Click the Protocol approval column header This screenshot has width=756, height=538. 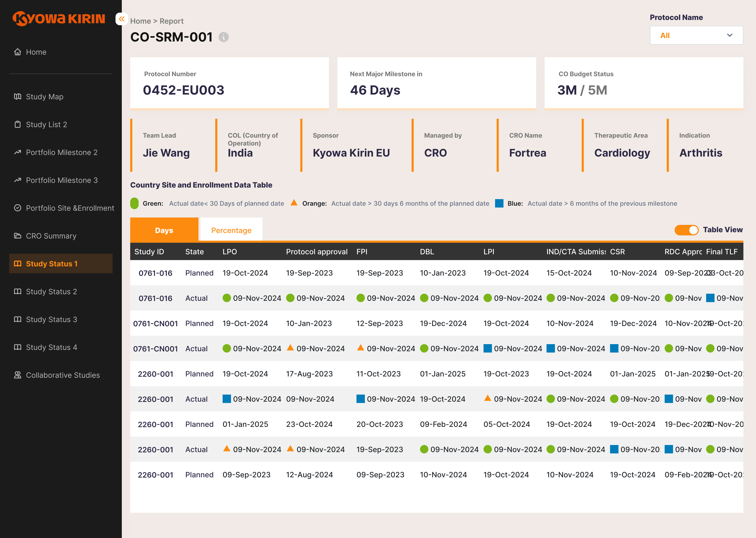[317, 252]
